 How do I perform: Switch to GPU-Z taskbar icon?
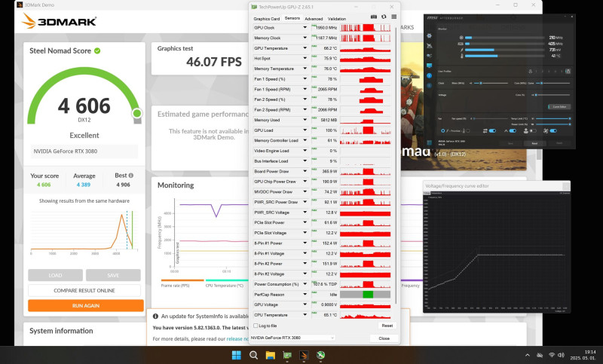tap(287, 355)
